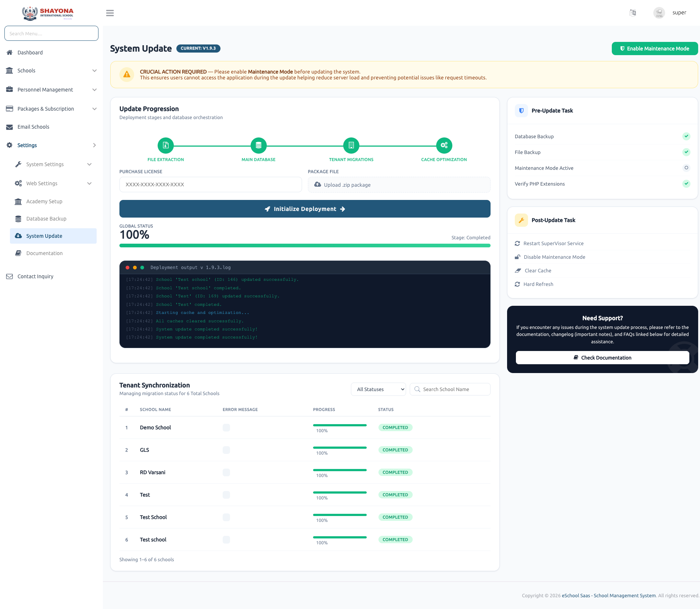Click the System Update cloud icon
Viewport: 700px width, 609px height.
tap(18, 236)
